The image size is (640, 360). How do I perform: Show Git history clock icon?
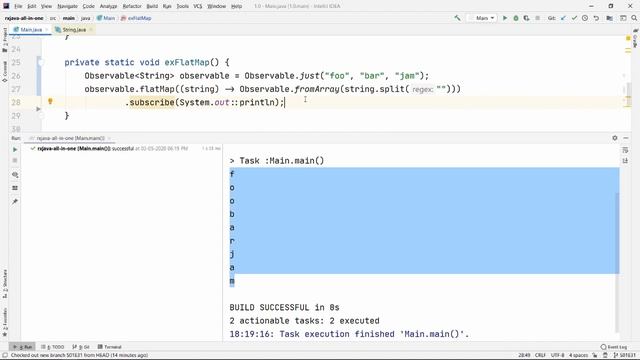(585, 18)
